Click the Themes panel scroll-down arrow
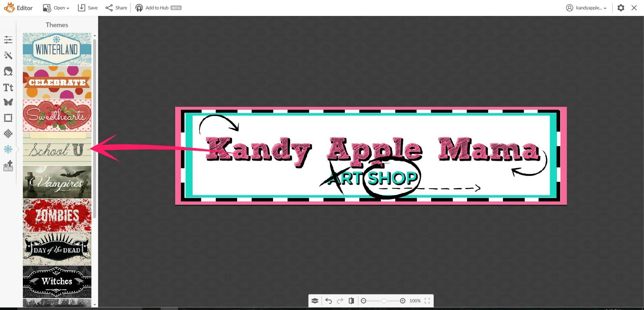 [95, 305]
